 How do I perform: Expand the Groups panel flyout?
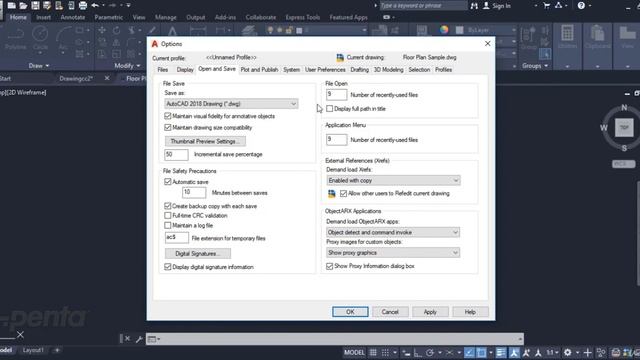coord(535,66)
